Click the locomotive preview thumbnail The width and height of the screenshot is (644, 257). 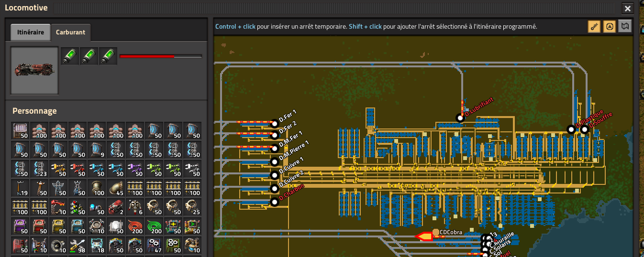[x=34, y=70]
